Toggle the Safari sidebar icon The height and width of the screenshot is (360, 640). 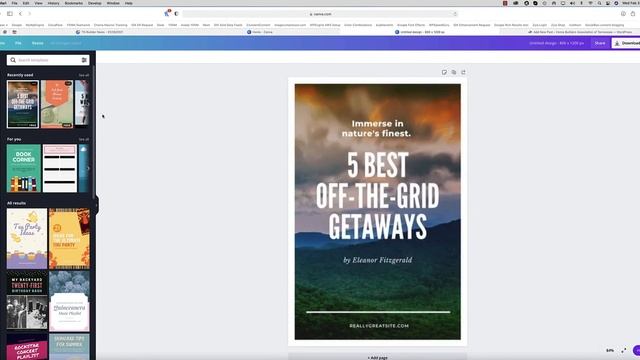pos(10,14)
